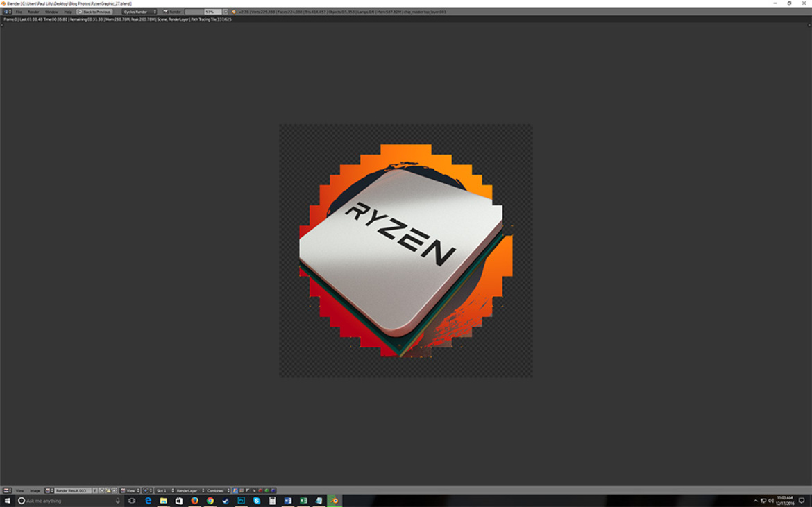
Task: Toggle fake user F button
Action: [95, 490]
